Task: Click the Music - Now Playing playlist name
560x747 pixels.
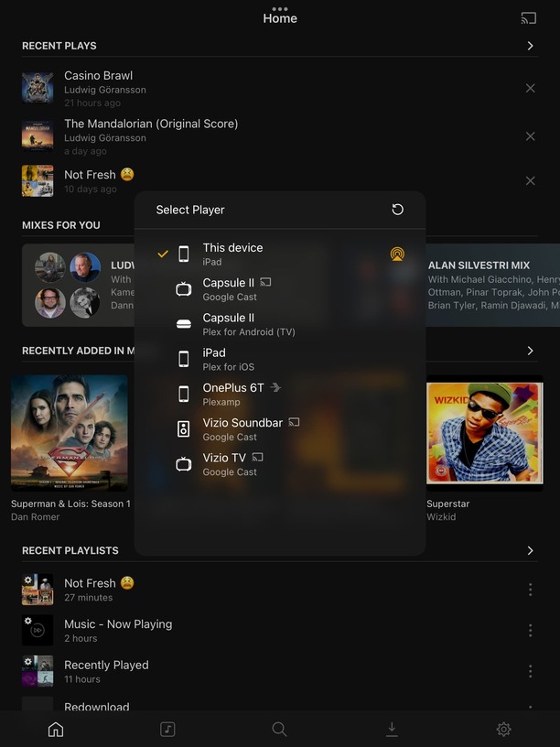Action: pos(118,624)
